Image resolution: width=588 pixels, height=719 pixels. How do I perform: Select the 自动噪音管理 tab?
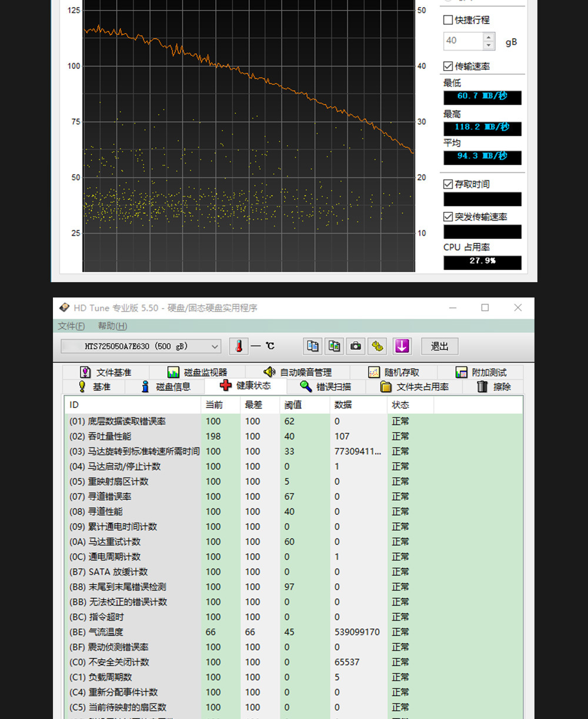pos(298,372)
